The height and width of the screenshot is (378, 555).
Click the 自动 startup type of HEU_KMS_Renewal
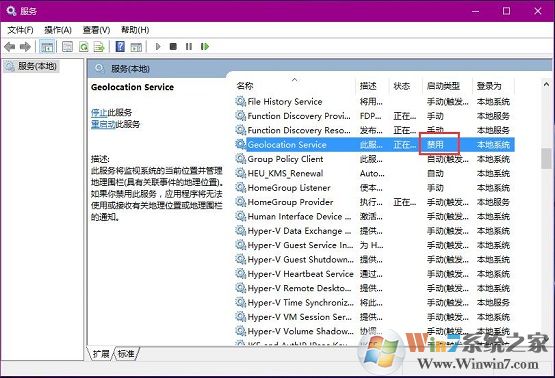pyautogui.click(x=435, y=173)
